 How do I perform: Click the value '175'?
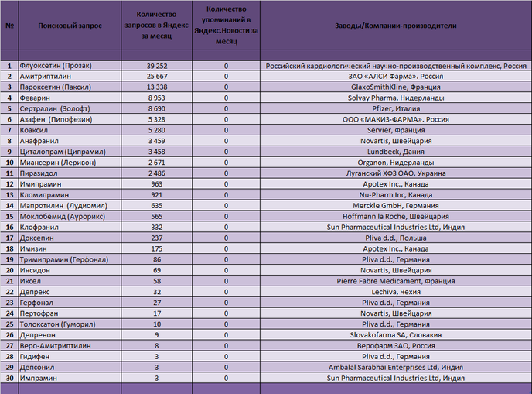point(156,249)
